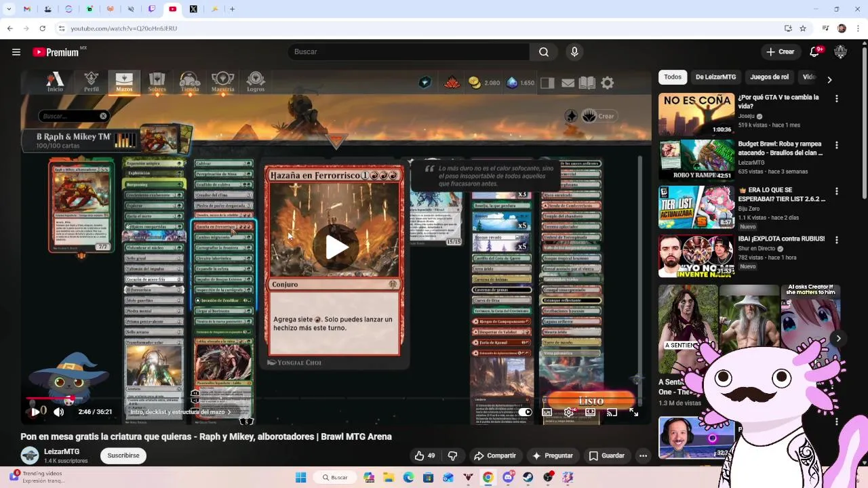Viewport: 868px width, 488px height.
Task: Play the video from the control bar
Action: 35,411
